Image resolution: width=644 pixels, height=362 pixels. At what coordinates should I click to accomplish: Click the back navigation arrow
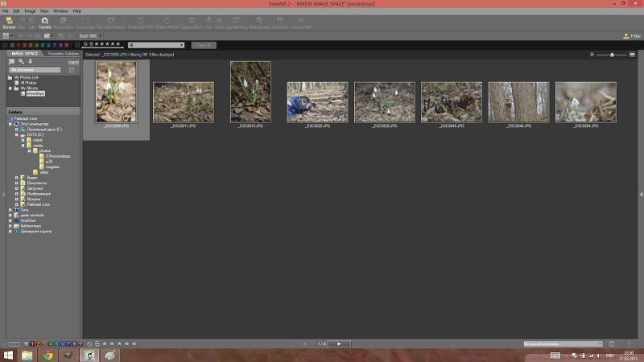(x=21, y=36)
